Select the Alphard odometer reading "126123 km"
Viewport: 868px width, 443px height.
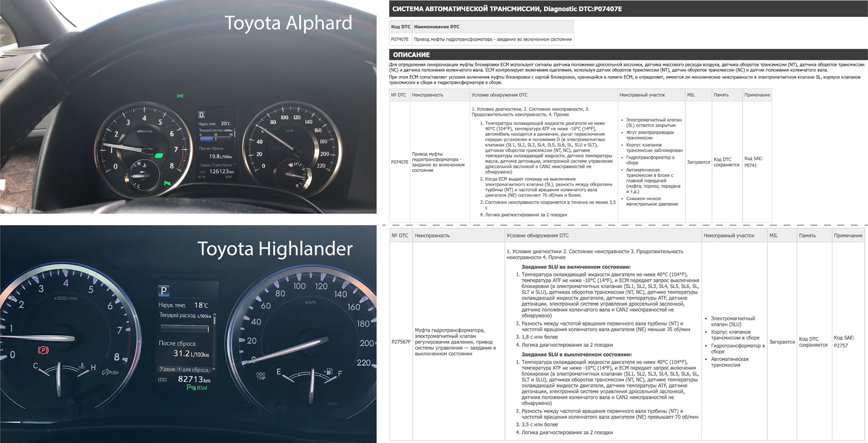[222, 172]
